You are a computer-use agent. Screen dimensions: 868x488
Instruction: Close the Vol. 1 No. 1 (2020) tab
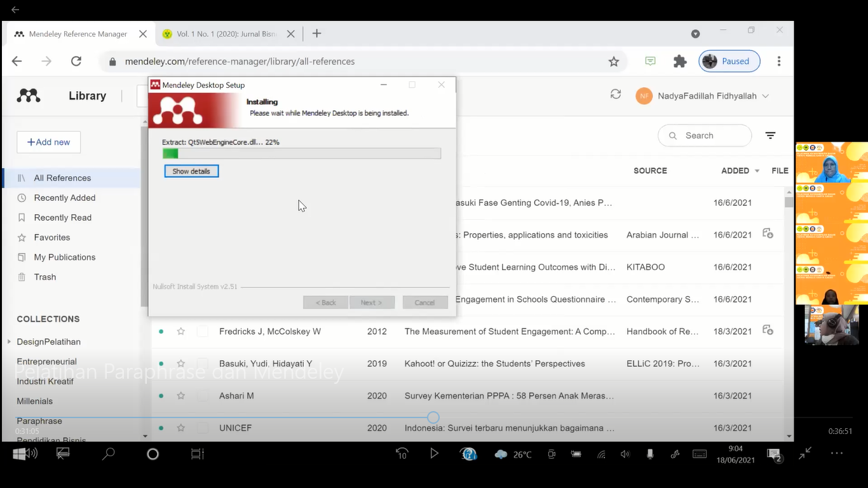click(x=290, y=34)
